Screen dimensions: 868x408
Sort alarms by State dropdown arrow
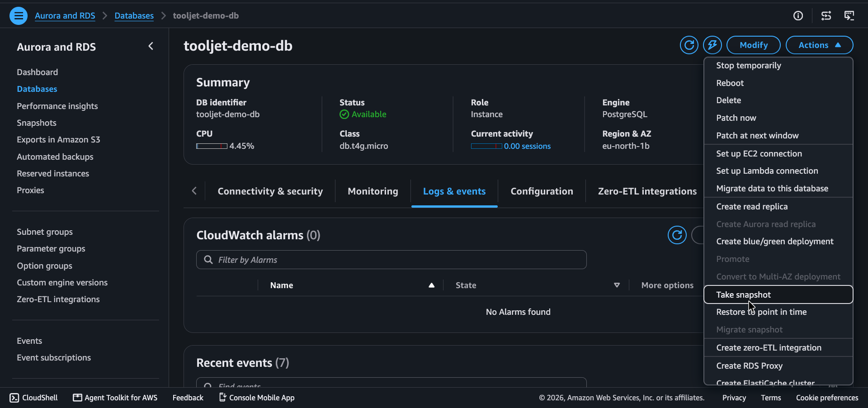click(x=617, y=285)
